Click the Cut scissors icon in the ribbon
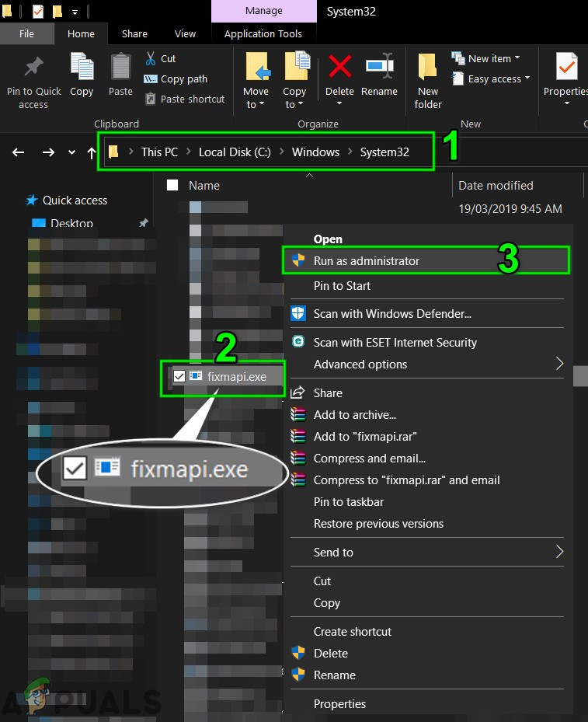Screen dimensions: 588x722 (x=151, y=58)
